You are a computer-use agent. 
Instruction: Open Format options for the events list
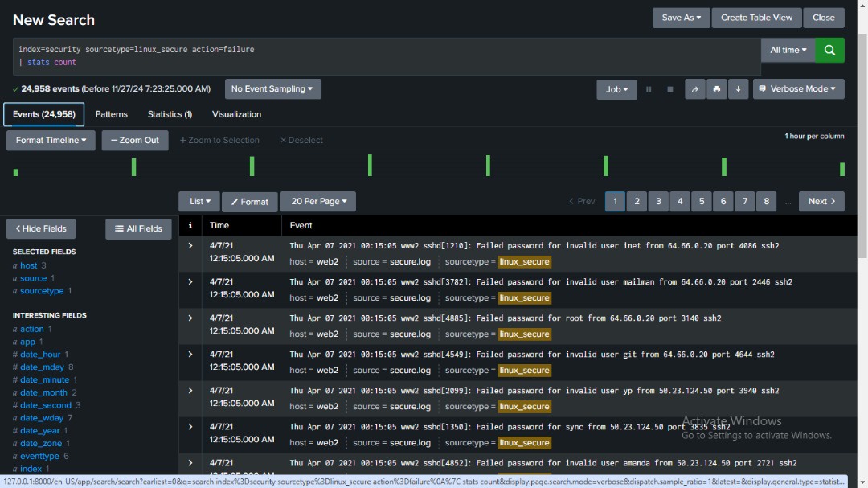point(249,201)
